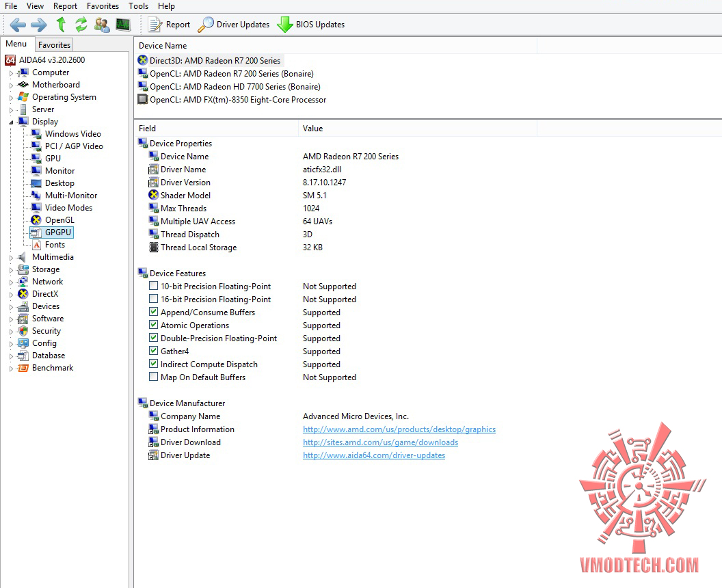The image size is (722, 588).
Task: Expand the Software tree node
Action: point(11,319)
